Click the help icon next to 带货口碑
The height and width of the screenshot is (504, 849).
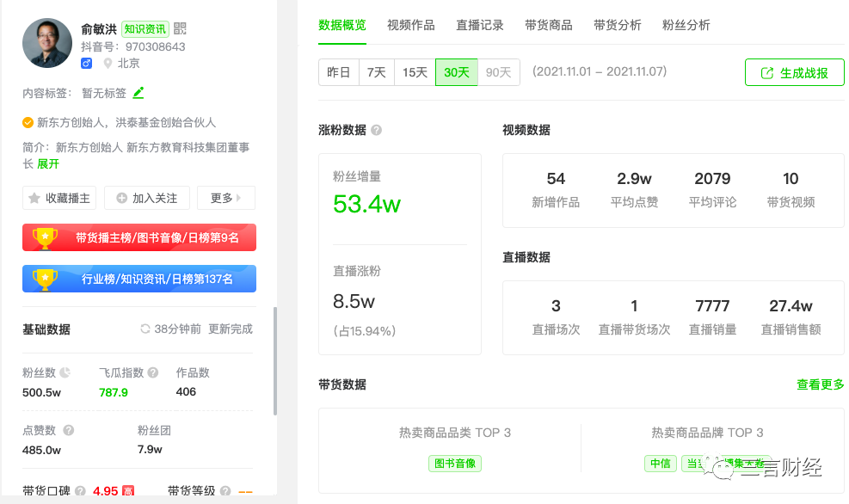pos(80,491)
